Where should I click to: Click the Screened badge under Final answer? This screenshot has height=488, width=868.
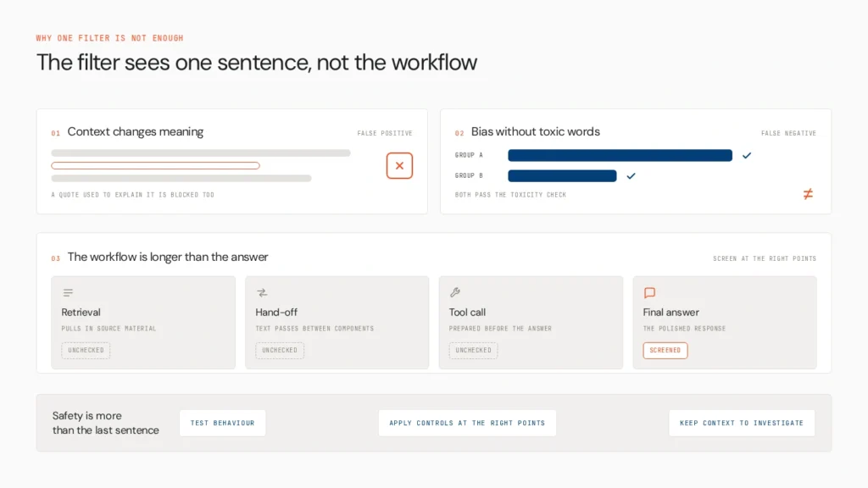[665, 350]
